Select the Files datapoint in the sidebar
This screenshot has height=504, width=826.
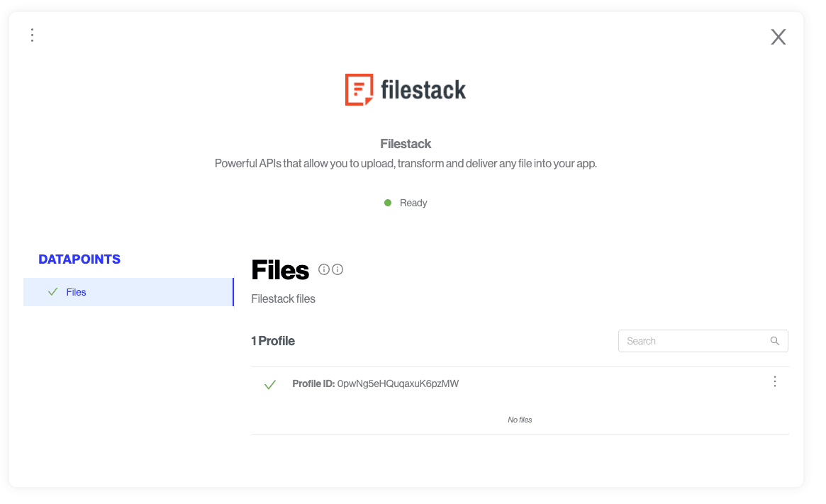pyautogui.click(x=77, y=292)
